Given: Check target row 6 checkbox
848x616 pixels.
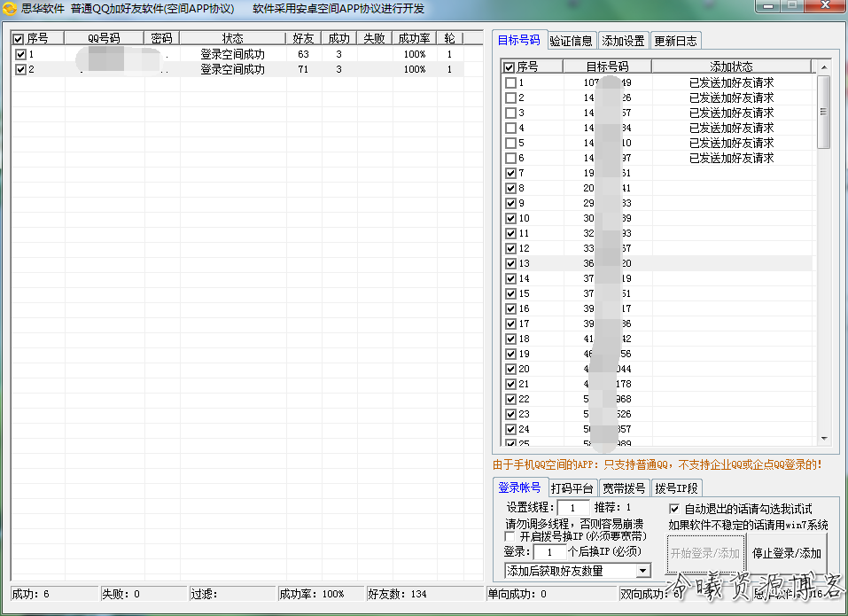Looking at the screenshot, I should point(510,158).
